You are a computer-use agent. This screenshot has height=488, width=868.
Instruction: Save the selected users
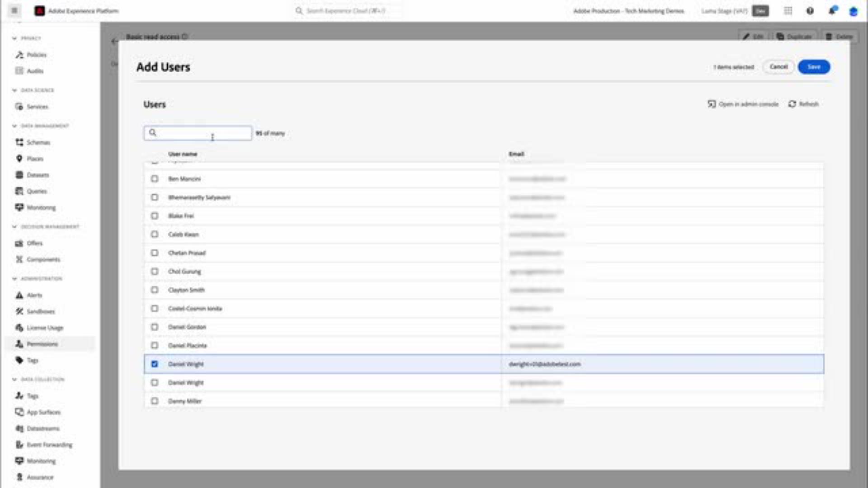(x=813, y=67)
